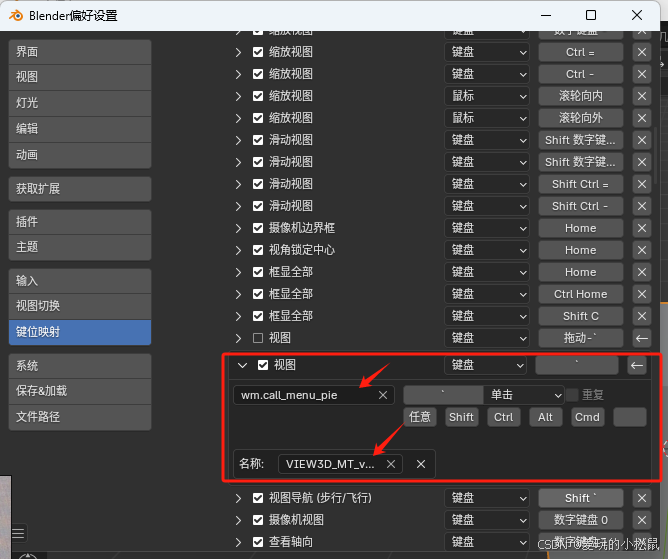Open the 获取扩展 section
668x559 pixels.
[x=80, y=189]
